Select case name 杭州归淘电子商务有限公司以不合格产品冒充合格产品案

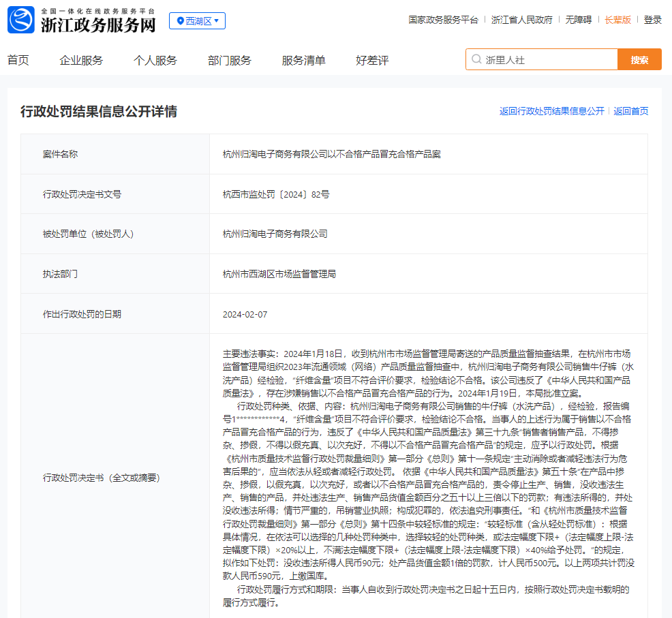click(332, 154)
